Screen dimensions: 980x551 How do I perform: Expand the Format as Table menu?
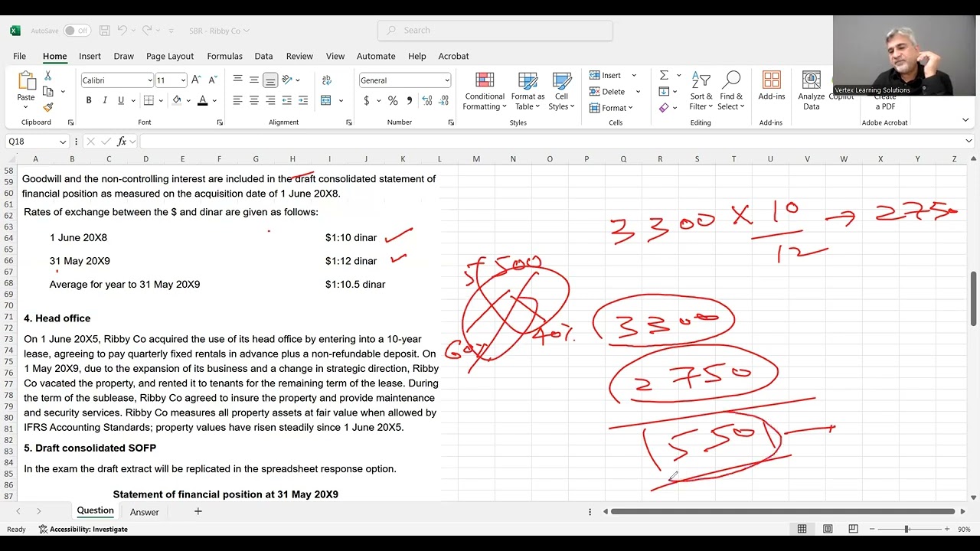(x=528, y=91)
